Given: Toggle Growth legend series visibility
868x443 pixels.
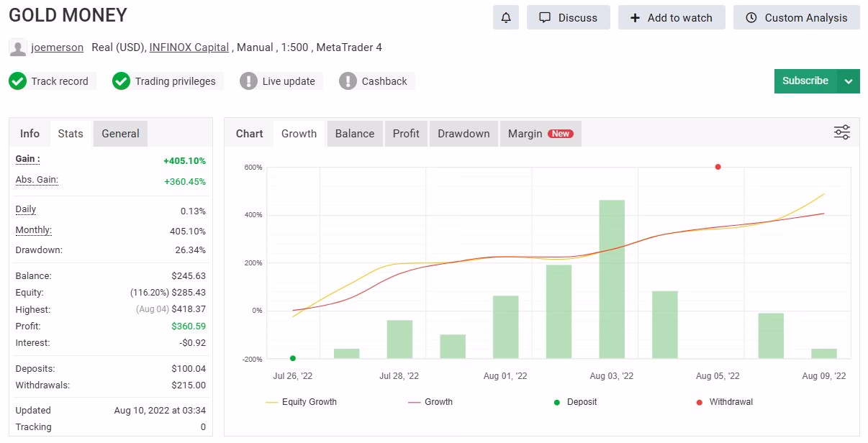Looking at the screenshot, I should coord(430,402).
